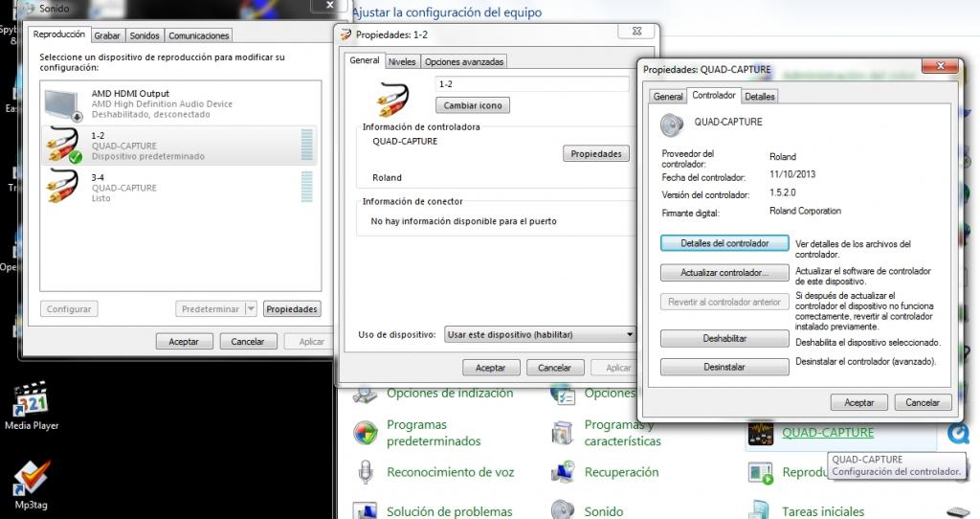The image size is (980, 519).
Task: Click Detalles del controlador button
Action: 724,243
